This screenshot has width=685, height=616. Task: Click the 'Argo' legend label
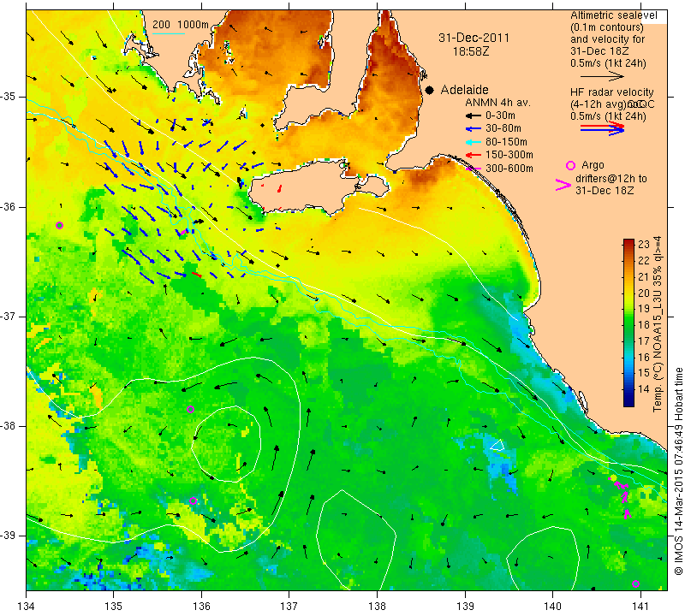tap(593, 165)
